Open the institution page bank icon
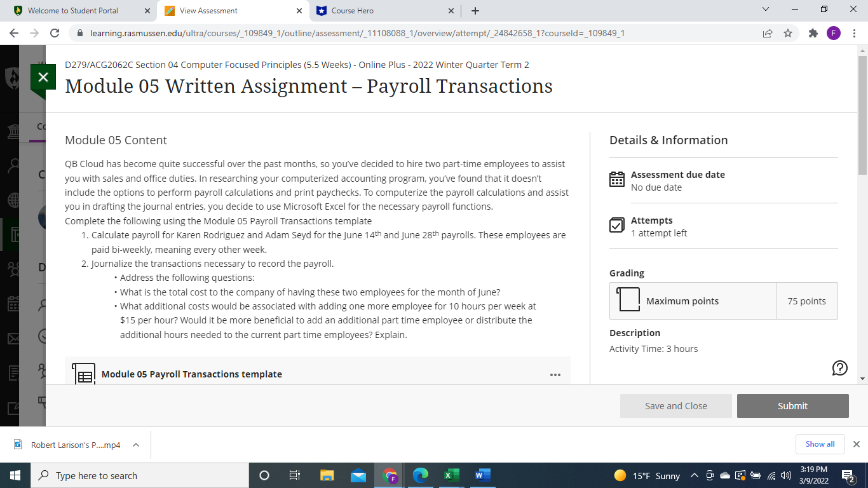Image resolution: width=868 pixels, height=488 pixels. (x=14, y=130)
